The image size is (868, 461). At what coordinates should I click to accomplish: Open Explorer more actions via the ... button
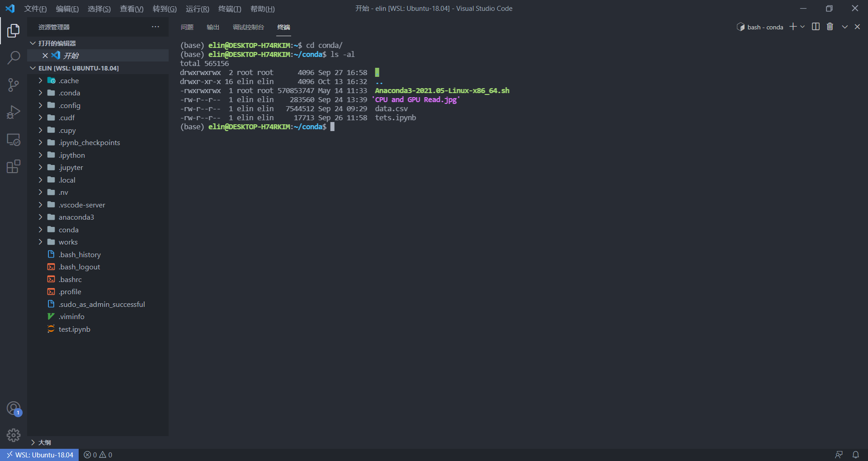click(156, 27)
